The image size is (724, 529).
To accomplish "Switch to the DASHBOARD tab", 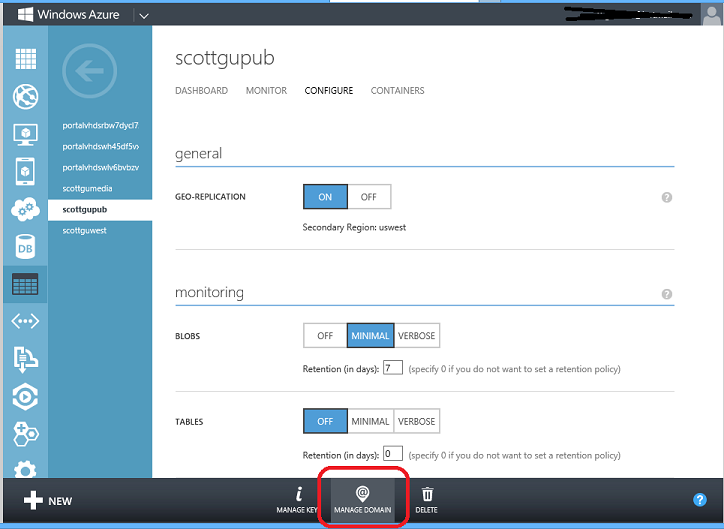I will click(201, 90).
